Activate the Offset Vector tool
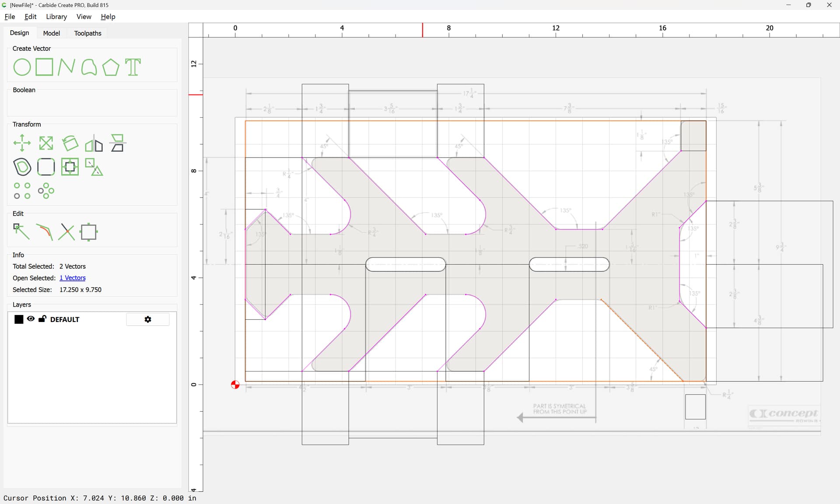Image resolution: width=840 pixels, height=504 pixels. click(22, 167)
